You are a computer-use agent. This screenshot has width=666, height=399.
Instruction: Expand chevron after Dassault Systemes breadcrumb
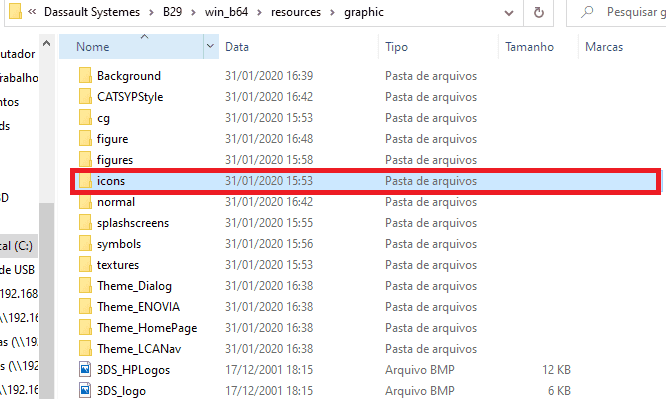coord(151,12)
